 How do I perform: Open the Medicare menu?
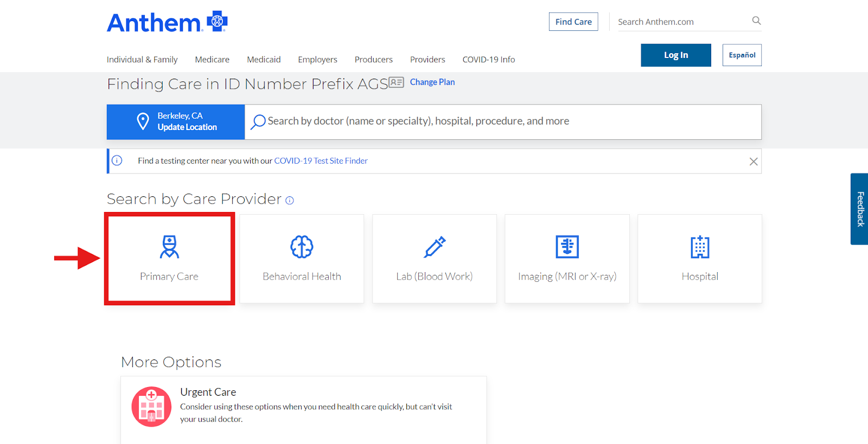212,60
